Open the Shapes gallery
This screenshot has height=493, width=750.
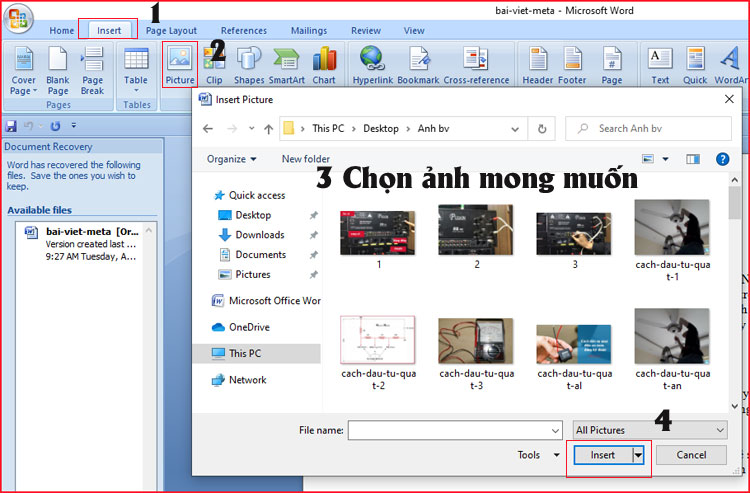249,65
